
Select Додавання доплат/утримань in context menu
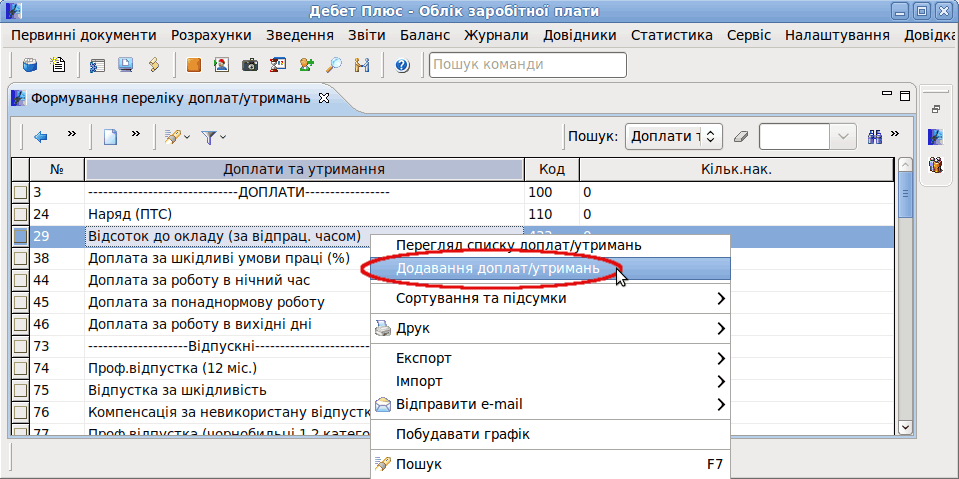[550, 268]
